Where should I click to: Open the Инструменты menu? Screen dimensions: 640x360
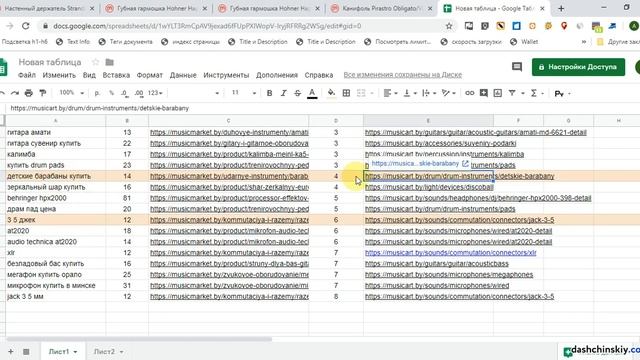226,75
